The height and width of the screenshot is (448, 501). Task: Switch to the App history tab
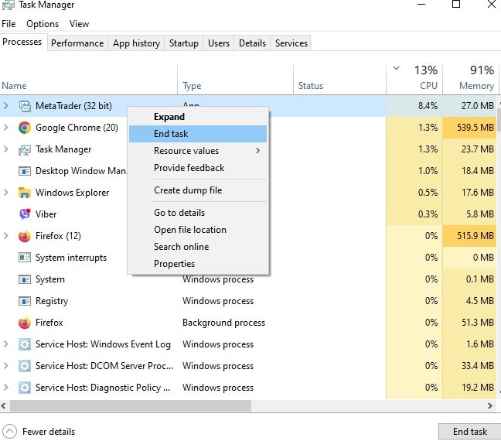click(x=136, y=43)
